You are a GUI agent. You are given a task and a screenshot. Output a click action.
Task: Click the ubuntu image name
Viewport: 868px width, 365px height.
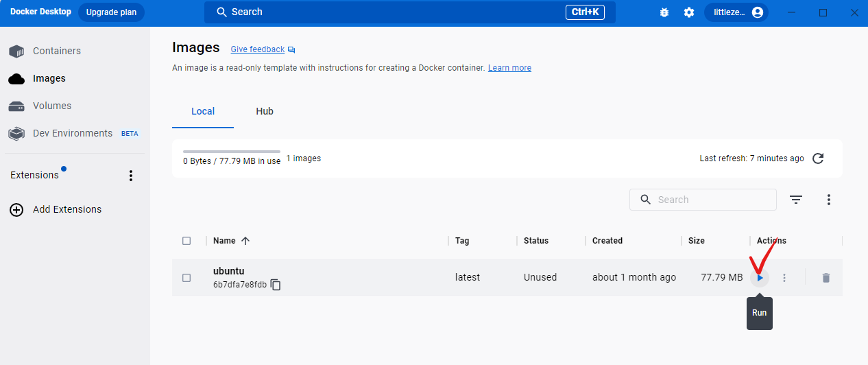tap(228, 271)
